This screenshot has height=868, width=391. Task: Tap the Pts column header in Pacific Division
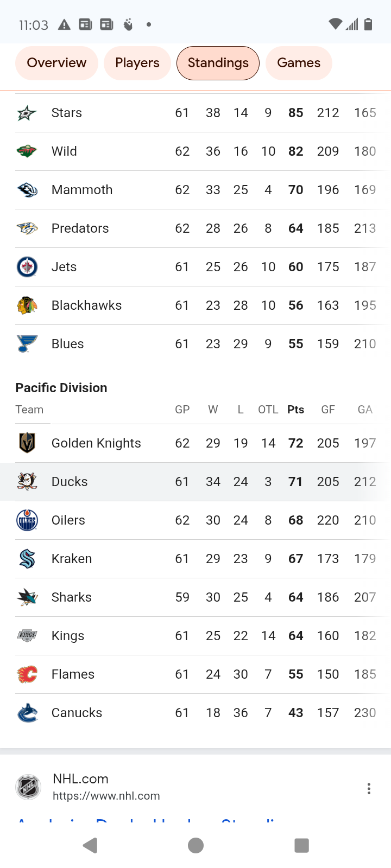(x=295, y=410)
